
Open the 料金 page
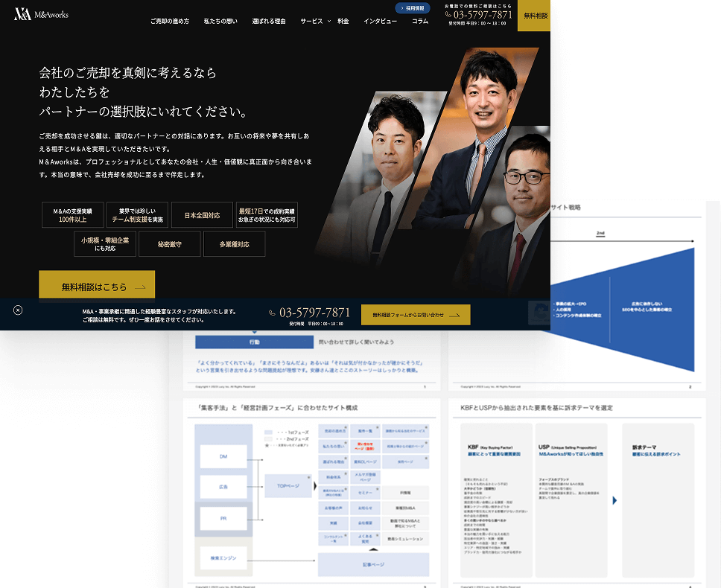pyautogui.click(x=343, y=22)
